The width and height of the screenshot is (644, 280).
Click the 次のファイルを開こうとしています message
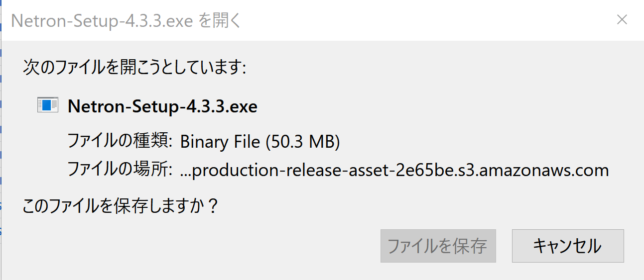[134, 67]
